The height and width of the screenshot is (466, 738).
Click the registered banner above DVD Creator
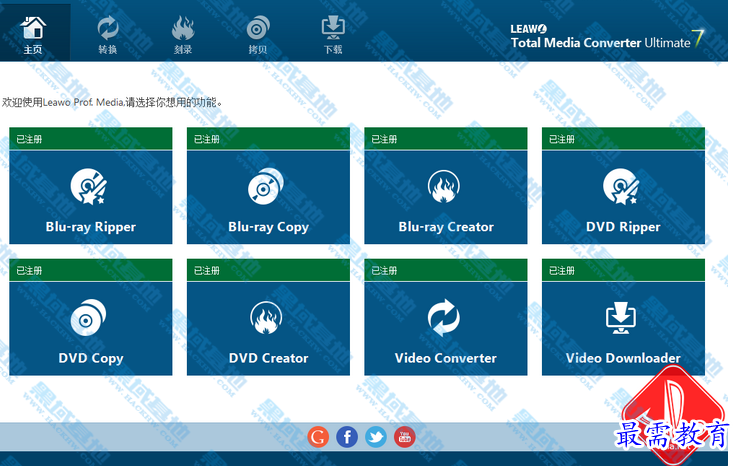[x=268, y=270]
